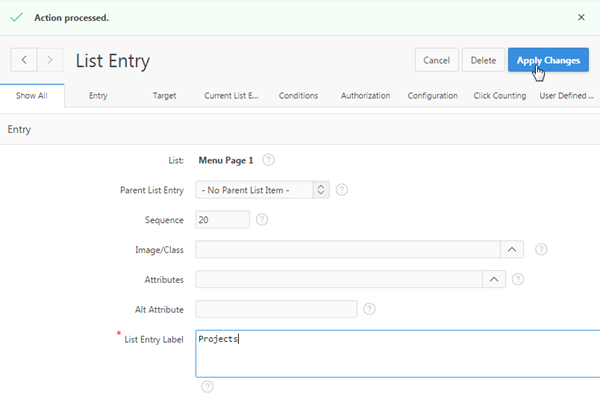Show help for Alt Attribute
The height and width of the screenshot is (400, 600).
click(x=369, y=309)
